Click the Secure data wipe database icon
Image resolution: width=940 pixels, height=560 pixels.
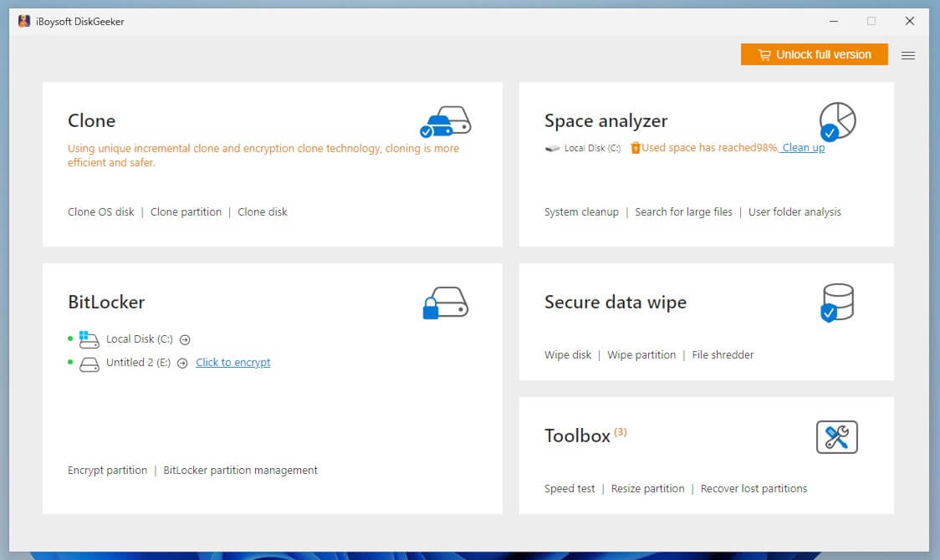[x=837, y=303]
